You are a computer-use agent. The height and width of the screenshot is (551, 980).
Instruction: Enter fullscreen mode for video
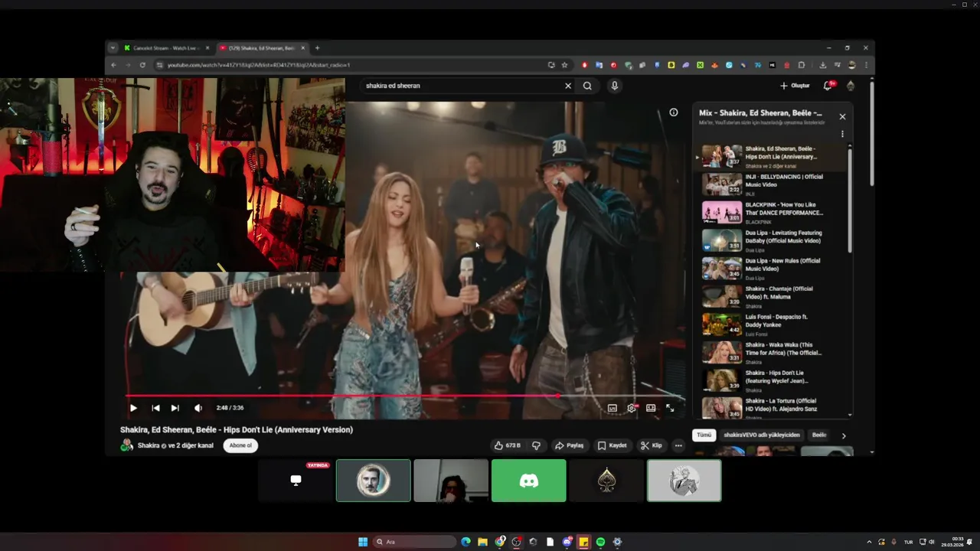coord(670,408)
